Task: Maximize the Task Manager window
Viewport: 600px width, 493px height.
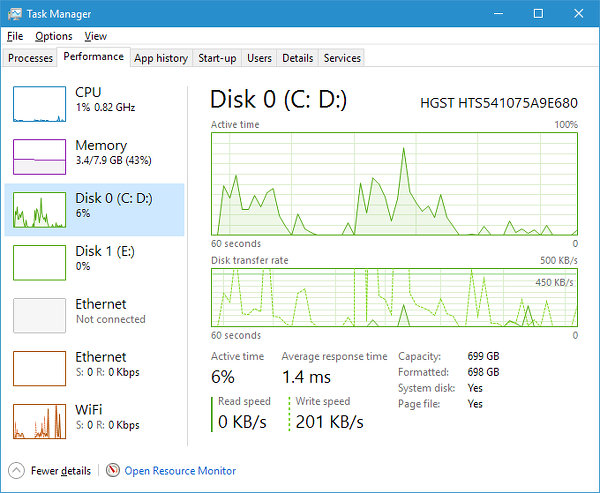Action: (538, 14)
